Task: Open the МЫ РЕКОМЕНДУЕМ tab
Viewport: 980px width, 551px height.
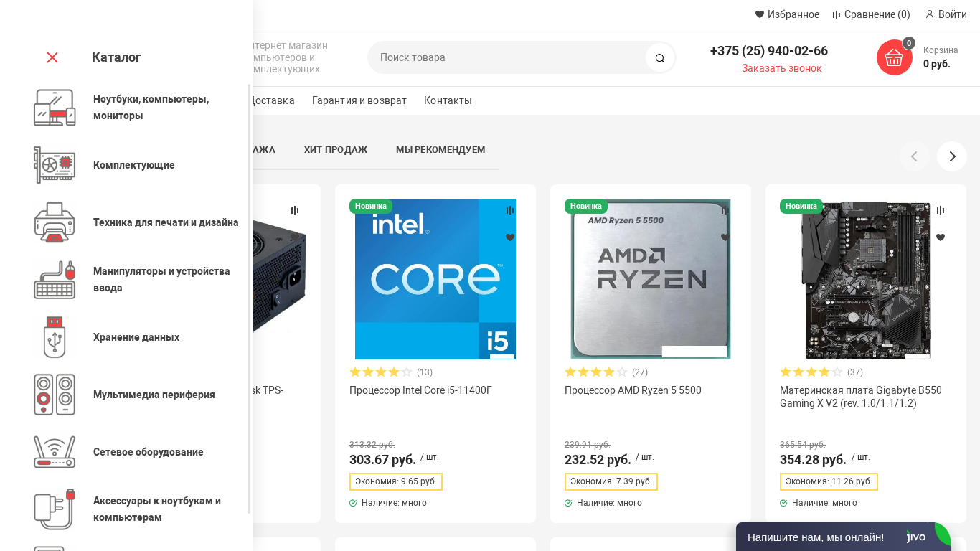Action: 440,149
